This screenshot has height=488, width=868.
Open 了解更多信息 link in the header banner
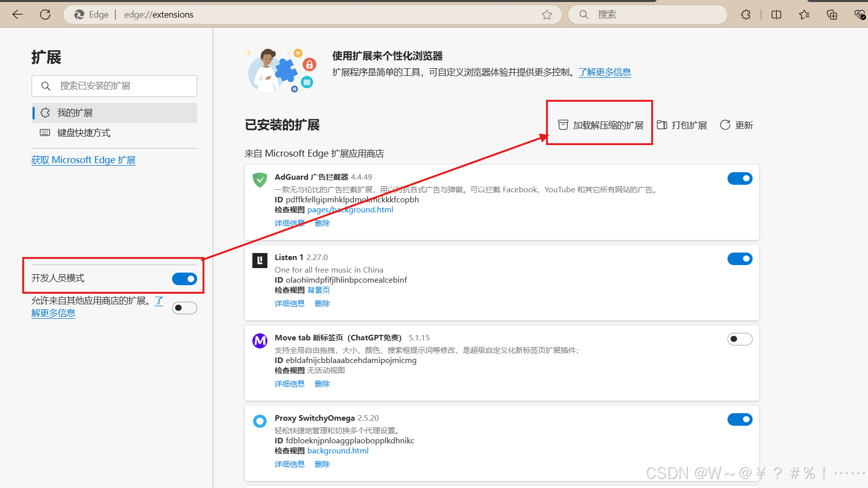point(605,72)
